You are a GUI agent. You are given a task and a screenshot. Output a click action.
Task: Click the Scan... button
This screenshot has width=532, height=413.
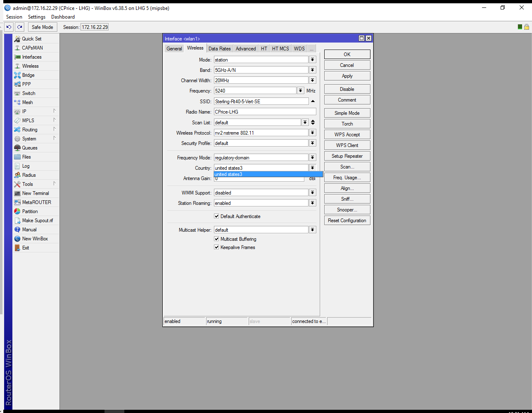click(347, 167)
